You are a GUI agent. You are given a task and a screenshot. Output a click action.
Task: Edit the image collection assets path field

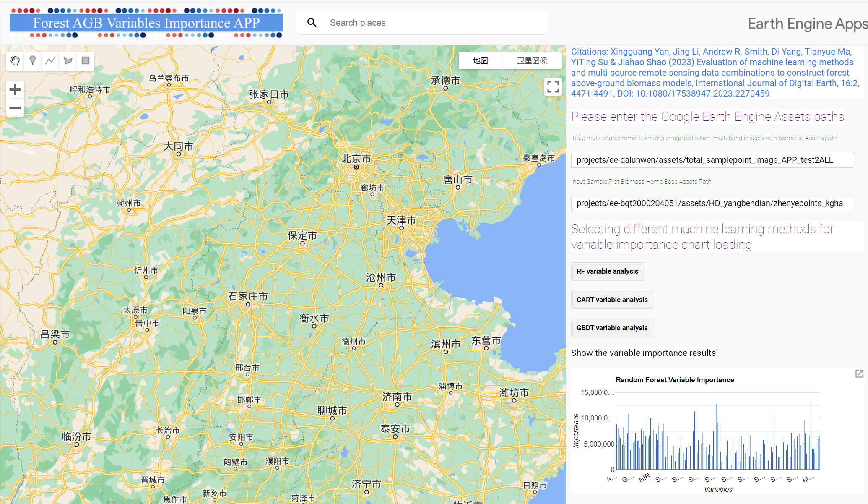click(x=712, y=160)
